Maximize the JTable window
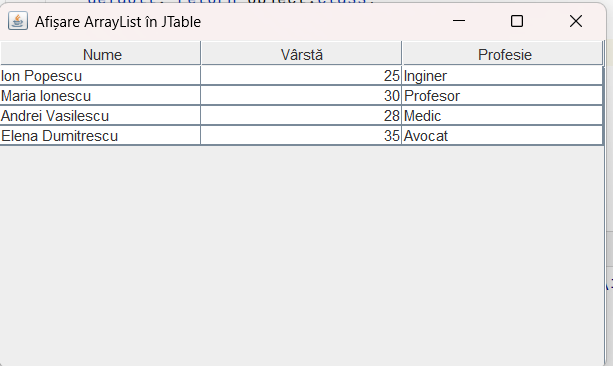The width and height of the screenshot is (613, 366). click(517, 21)
